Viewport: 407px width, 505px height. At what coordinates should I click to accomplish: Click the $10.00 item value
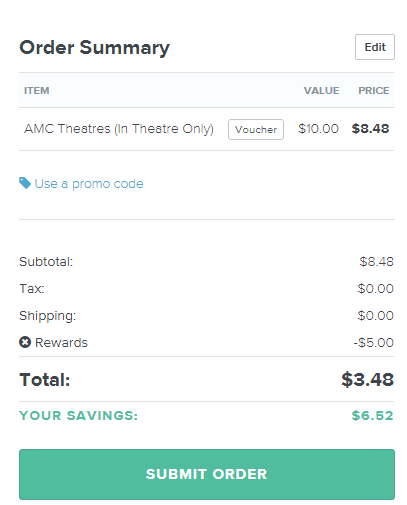[x=318, y=129]
